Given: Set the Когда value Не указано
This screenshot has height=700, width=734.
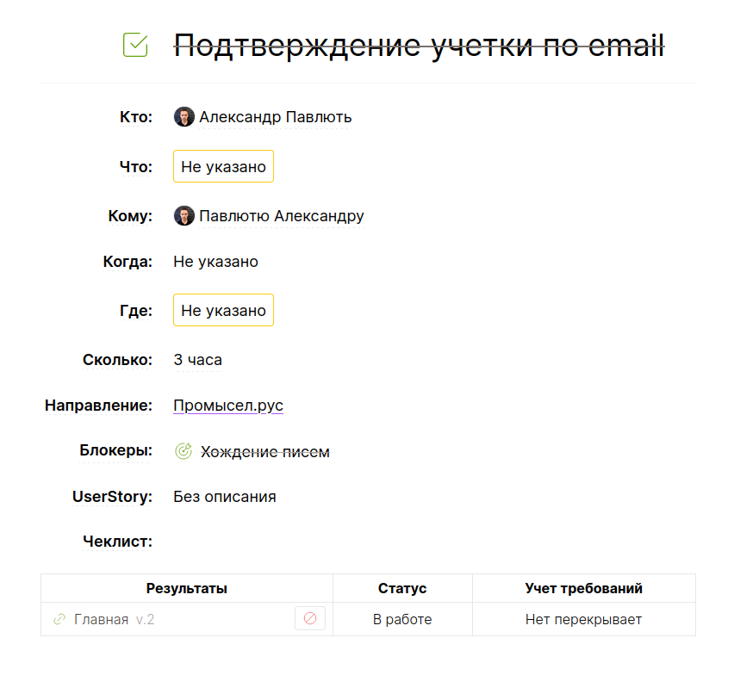Looking at the screenshot, I should pos(215,262).
